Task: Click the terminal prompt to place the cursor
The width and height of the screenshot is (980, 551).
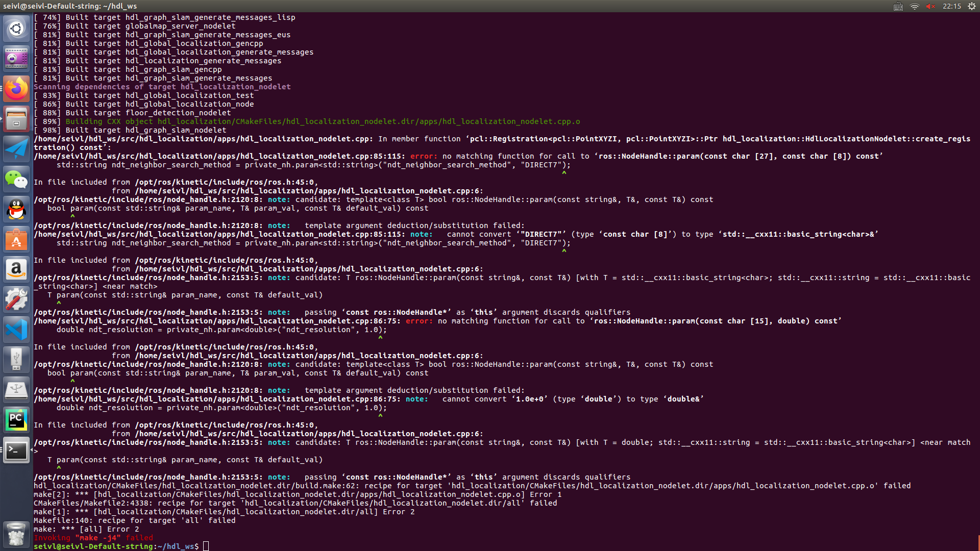Action: [206, 545]
